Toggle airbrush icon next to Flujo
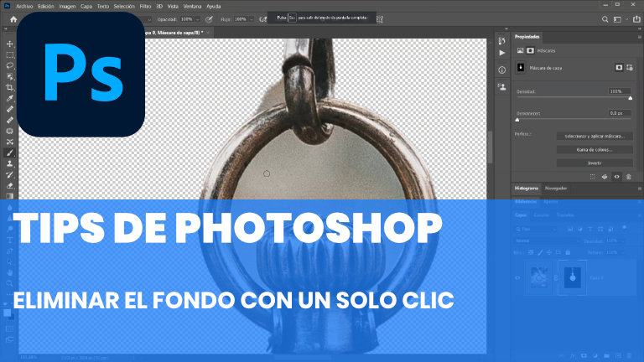This screenshot has width=644, height=362. 262,19
